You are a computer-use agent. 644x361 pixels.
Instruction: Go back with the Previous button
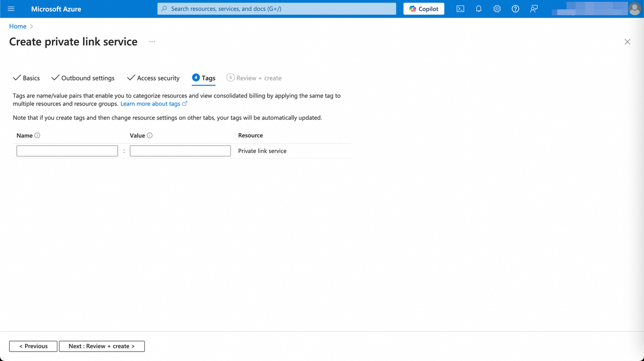click(x=33, y=346)
